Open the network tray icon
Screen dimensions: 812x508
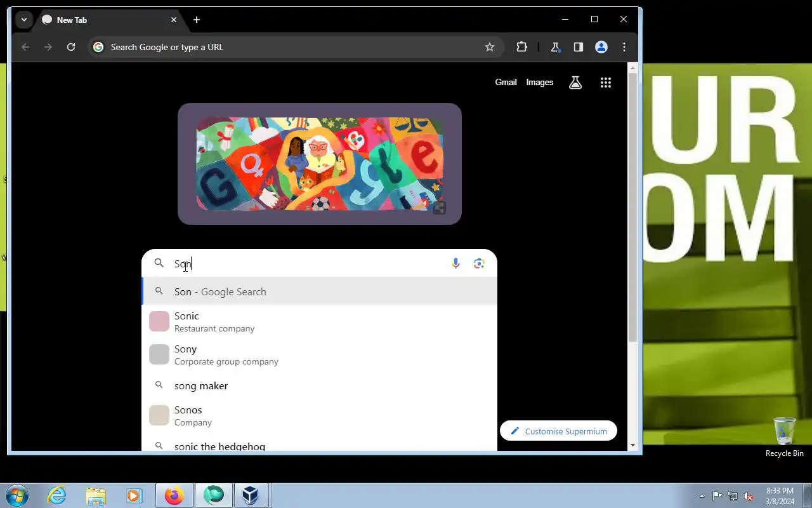[733, 496]
